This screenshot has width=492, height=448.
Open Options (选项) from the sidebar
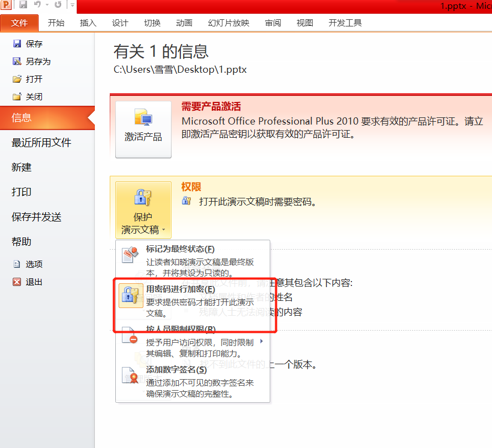(34, 265)
